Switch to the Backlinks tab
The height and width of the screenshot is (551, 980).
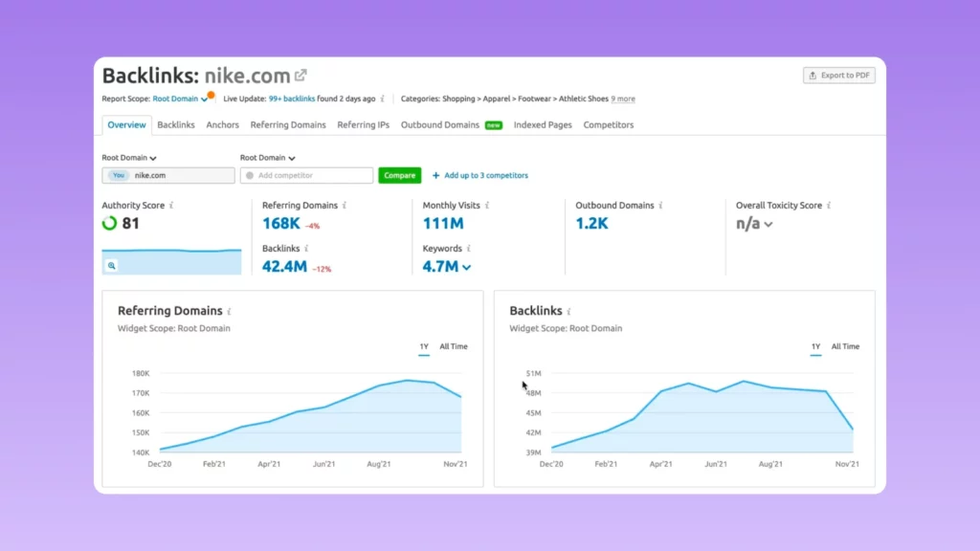[x=176, y=125]
